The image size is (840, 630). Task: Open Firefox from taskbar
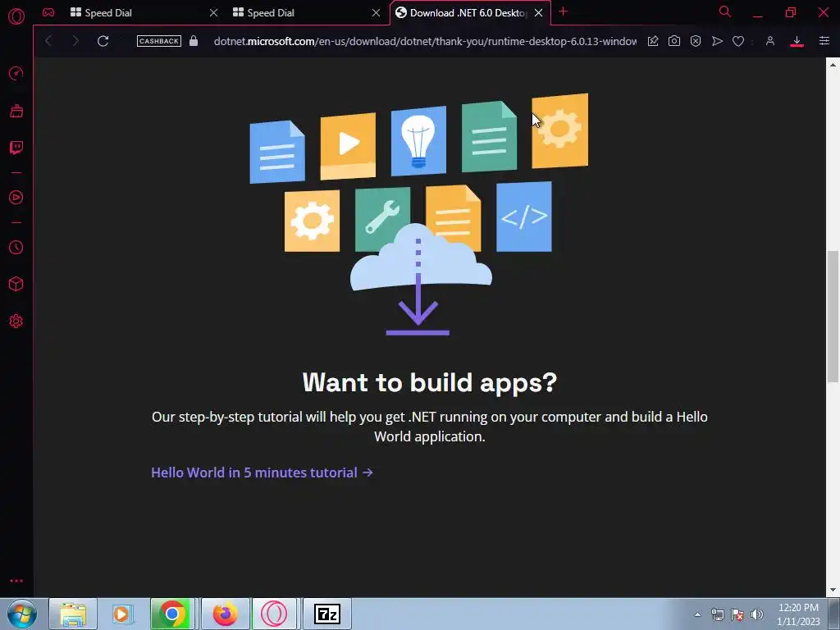click(225, 614)
